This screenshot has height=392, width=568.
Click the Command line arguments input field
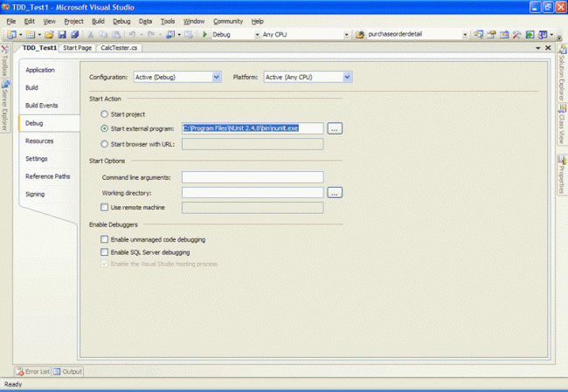point(253,177)
